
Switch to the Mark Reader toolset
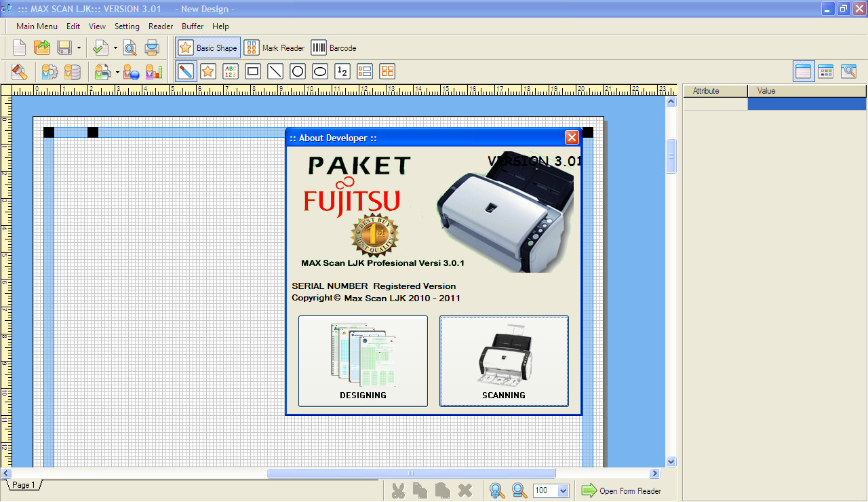click(275, 47)
